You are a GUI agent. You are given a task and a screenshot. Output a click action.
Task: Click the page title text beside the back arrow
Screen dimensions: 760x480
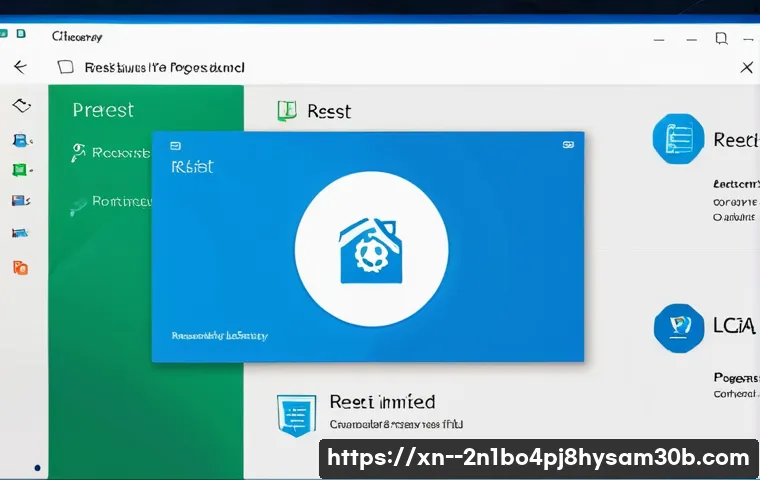(x=164, y=67)
